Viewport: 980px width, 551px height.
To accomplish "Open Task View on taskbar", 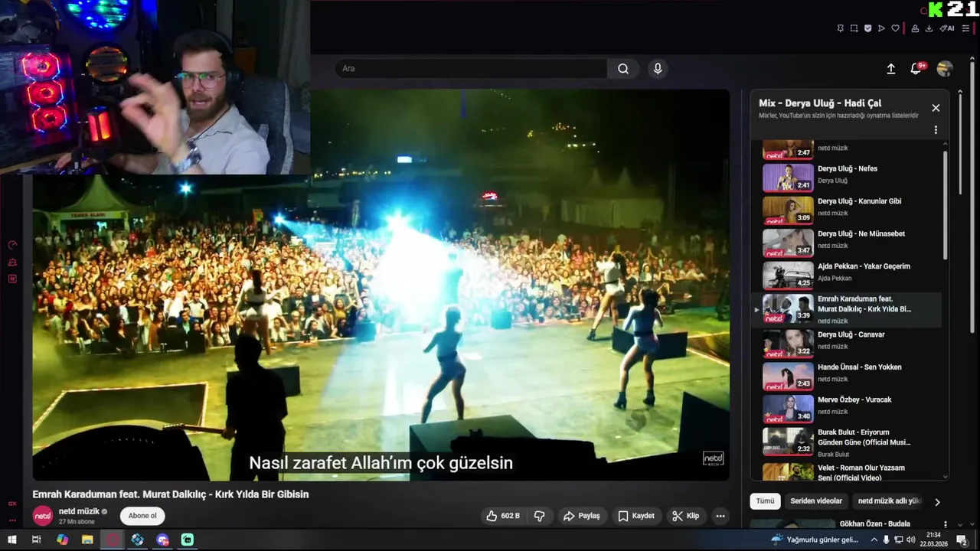I will [x=36, y=540].
